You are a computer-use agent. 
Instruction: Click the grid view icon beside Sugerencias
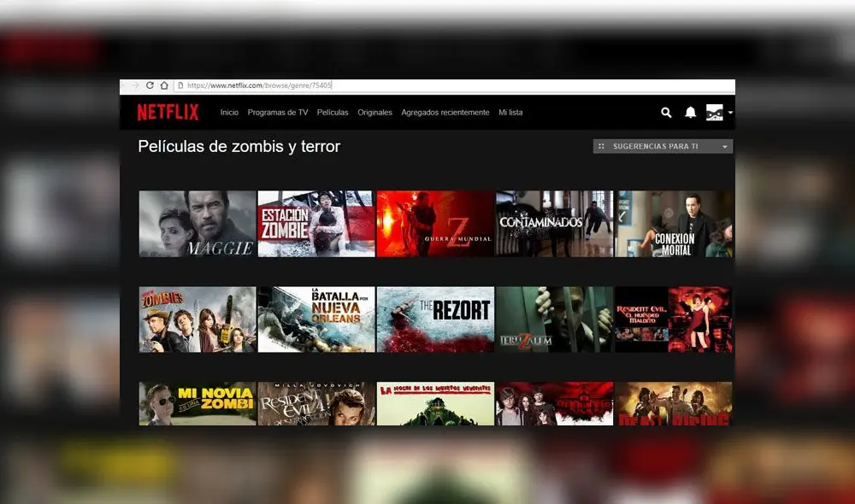click(x=603, y=146)
